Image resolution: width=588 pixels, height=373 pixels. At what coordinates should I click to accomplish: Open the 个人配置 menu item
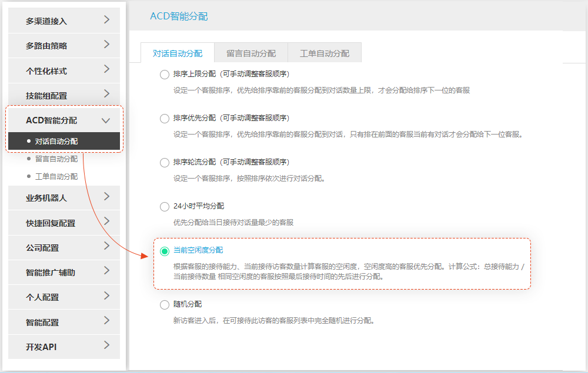coord(64,297)
